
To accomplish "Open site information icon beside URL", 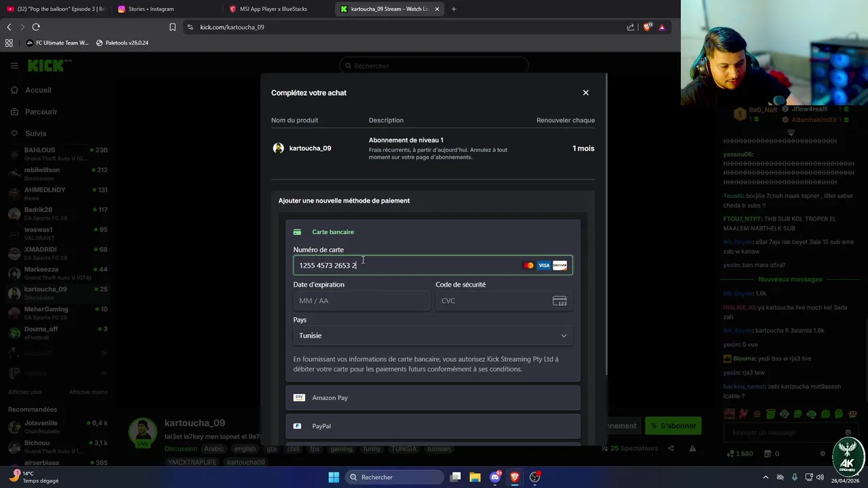I will click(x=190, y=27).
